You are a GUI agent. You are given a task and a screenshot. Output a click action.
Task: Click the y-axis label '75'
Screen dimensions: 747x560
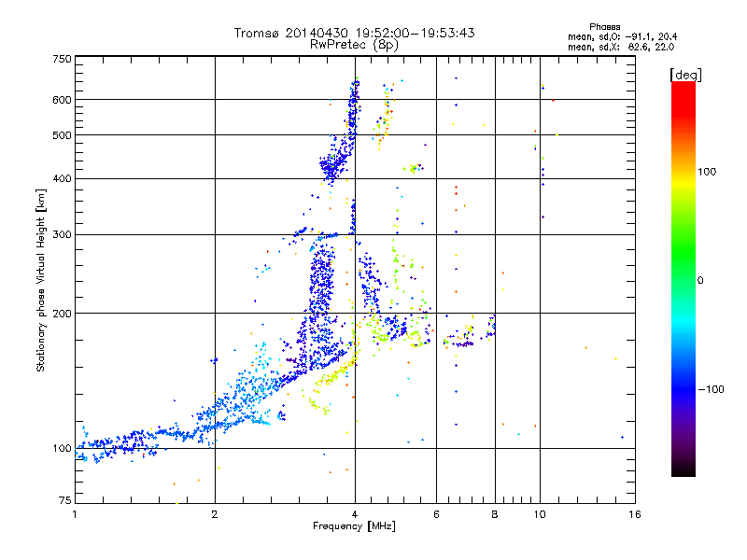click(65, 500)
